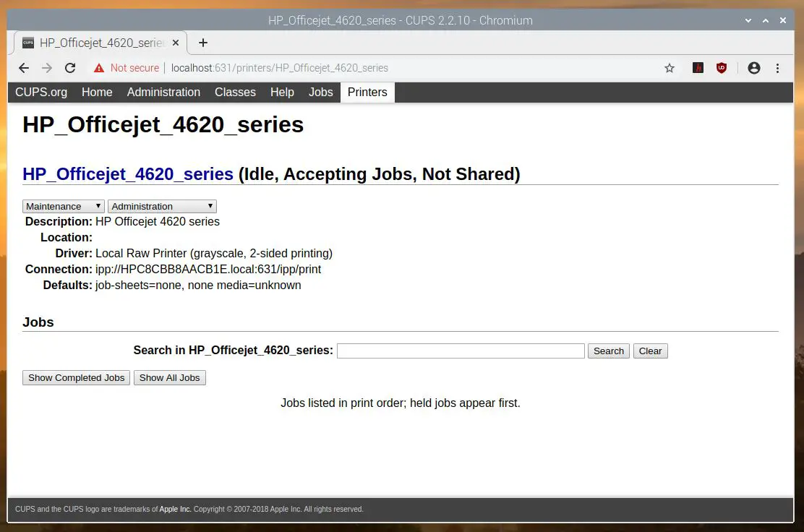Click the Jobs section heading
Screen dimensions: 804x532
tap(38, 322)
